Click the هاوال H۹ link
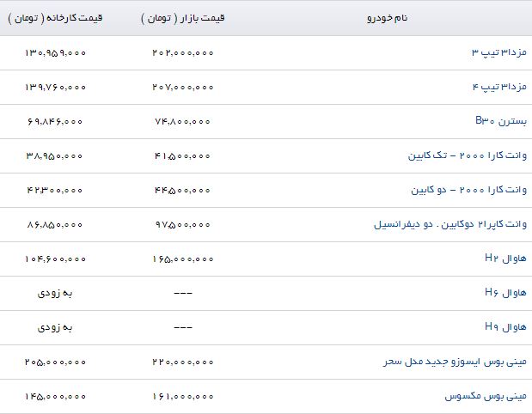This screenshot has height=414, width=532. 505,327
